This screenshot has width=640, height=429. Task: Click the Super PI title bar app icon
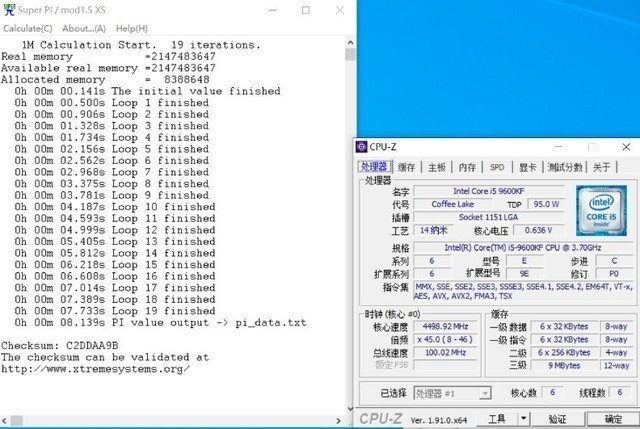tap(9, 10)
